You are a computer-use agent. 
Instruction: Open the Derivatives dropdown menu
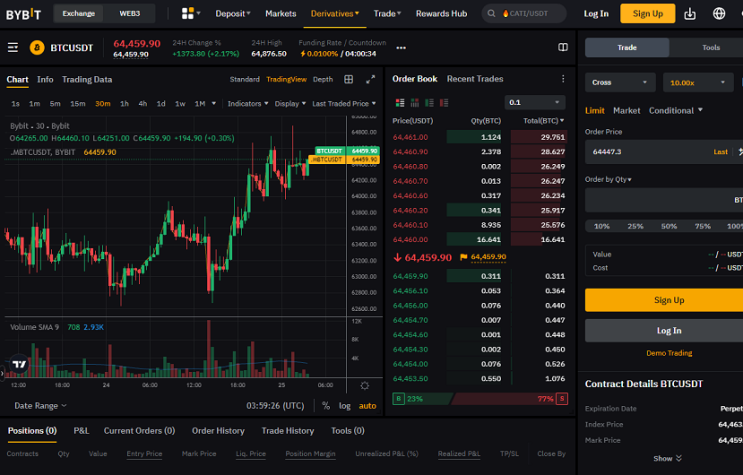pyautogui.click(x=335, y=14)
